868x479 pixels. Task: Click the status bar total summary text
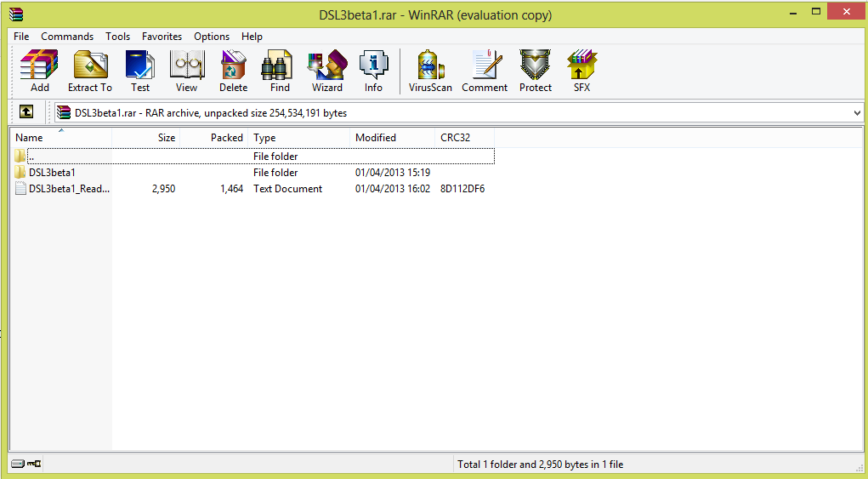tap(541, 465)
